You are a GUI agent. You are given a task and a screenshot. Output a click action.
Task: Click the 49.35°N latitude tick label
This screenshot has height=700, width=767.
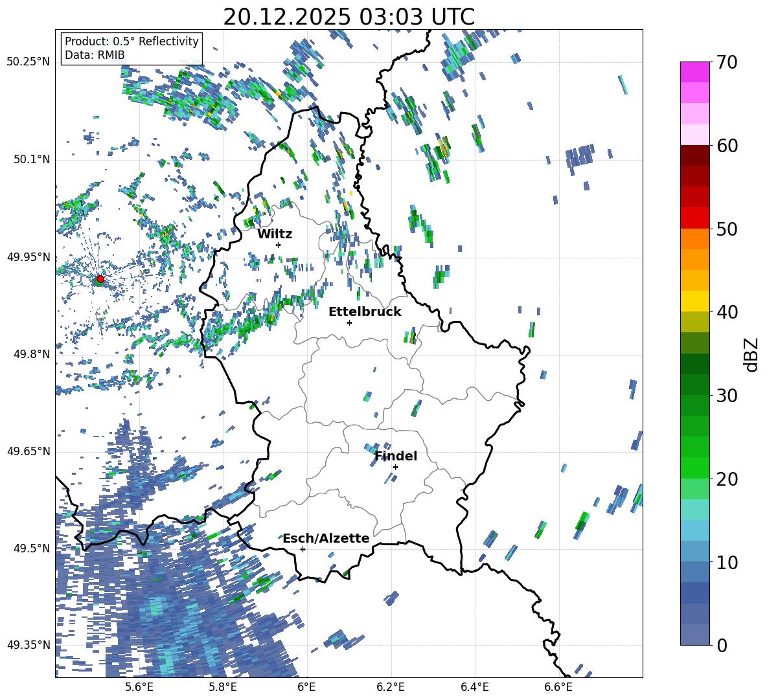(29, 645)
